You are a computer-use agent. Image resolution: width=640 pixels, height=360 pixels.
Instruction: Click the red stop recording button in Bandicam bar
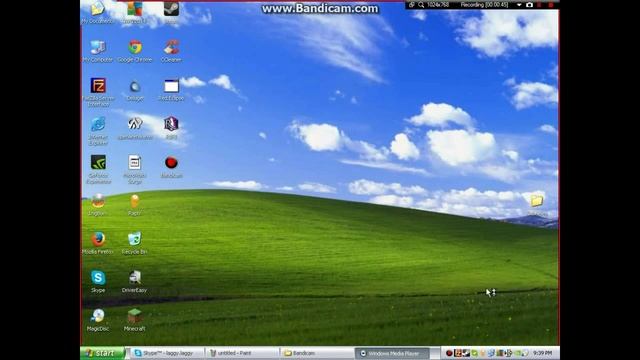coord(551,5)
